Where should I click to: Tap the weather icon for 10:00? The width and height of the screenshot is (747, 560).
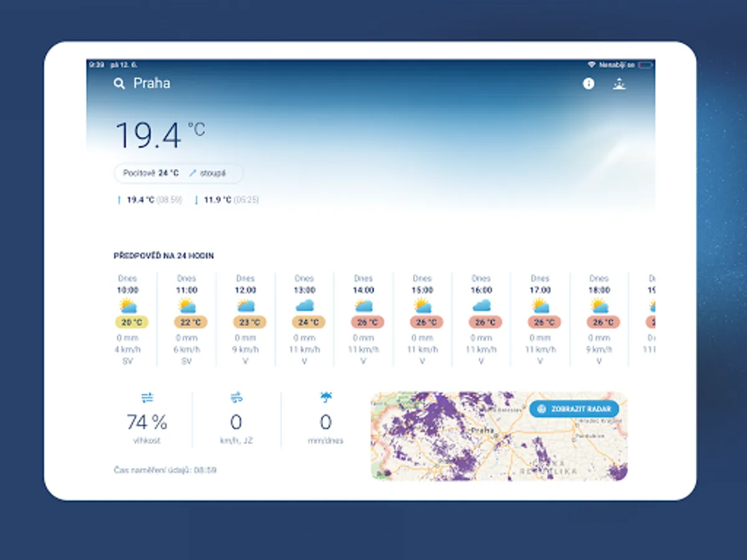[x=128, y=306]
